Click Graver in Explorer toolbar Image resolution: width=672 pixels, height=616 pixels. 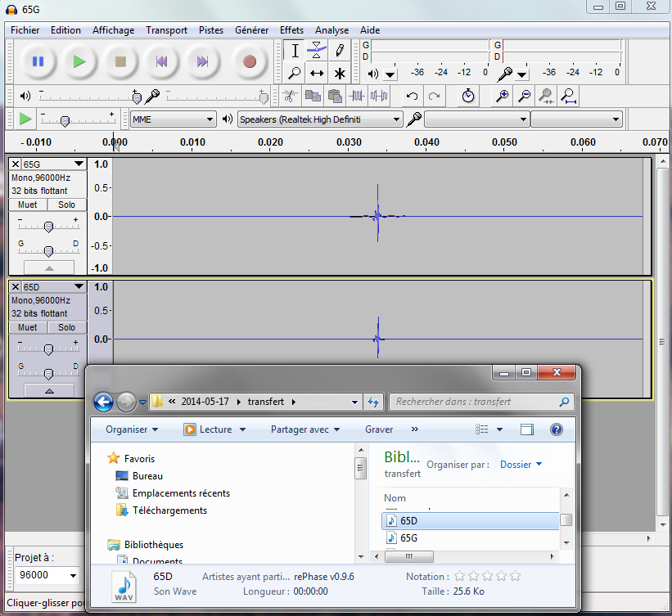[379, 429]
